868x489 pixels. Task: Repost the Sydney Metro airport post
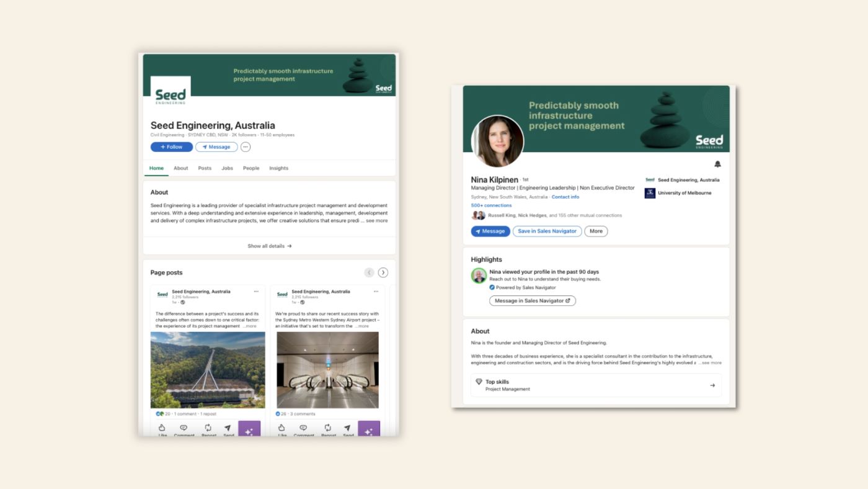[328, 431]
